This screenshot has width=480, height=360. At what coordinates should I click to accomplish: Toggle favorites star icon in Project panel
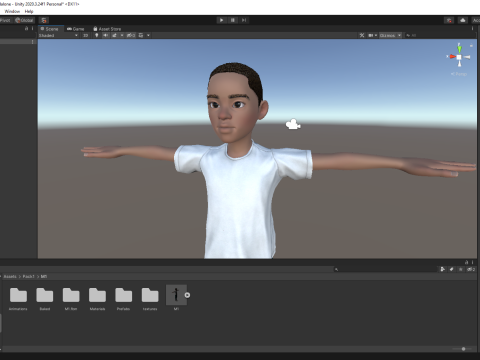click(461, 269)
